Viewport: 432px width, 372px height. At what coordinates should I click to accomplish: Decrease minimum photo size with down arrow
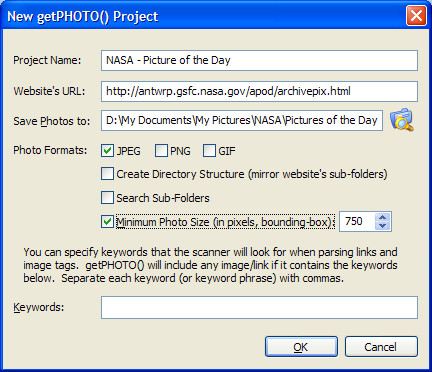coord(382,226)
